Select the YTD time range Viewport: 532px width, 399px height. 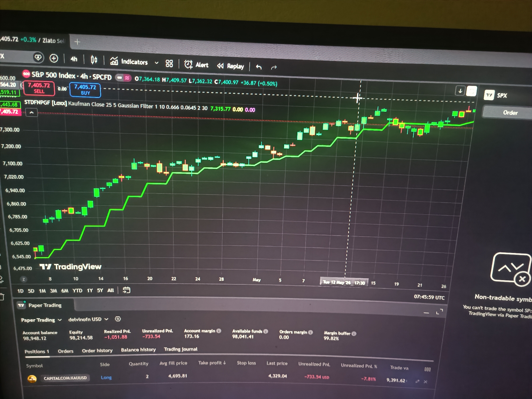(77, 290)
